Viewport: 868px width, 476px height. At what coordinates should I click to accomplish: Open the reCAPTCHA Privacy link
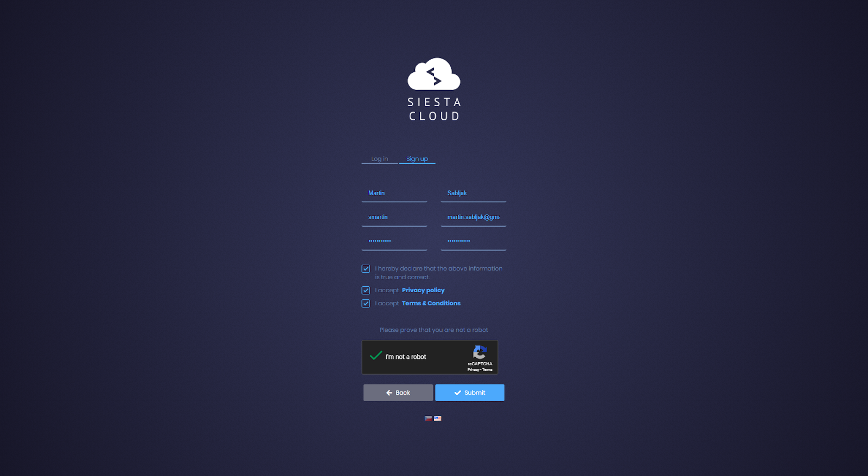tap(473, 370)
